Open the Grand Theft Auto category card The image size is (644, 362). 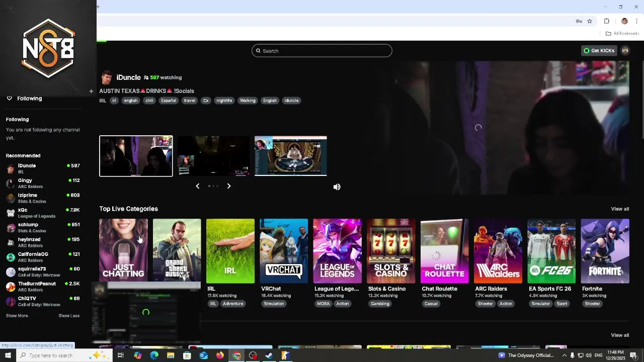177,250
